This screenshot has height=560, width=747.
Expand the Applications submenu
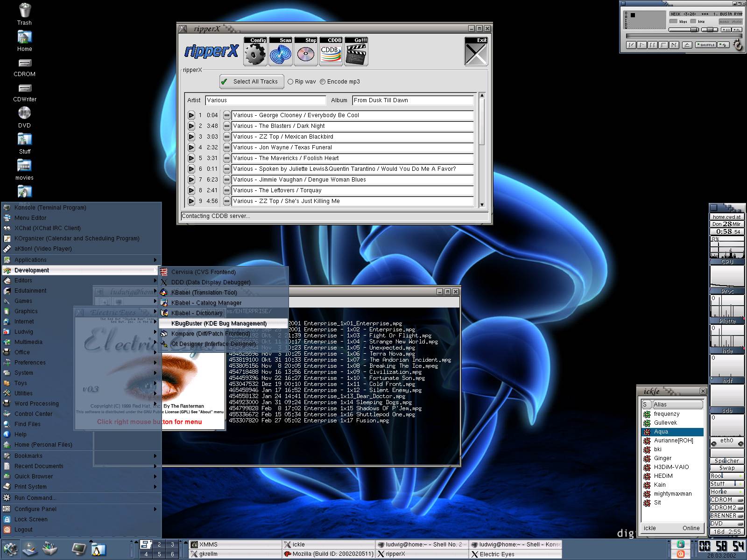click(81, 259)
